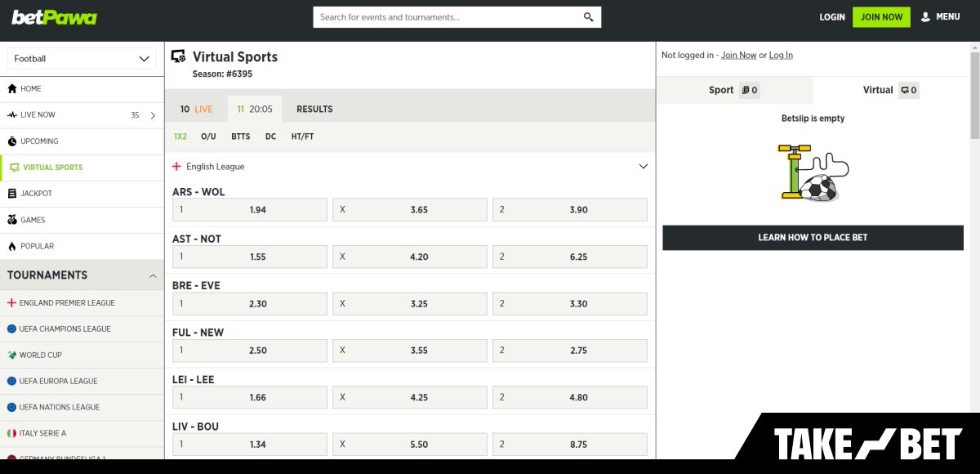Click the Home house icon
Image resolution: width=980 pixels, height=474 pixels.
coord(12,88)
